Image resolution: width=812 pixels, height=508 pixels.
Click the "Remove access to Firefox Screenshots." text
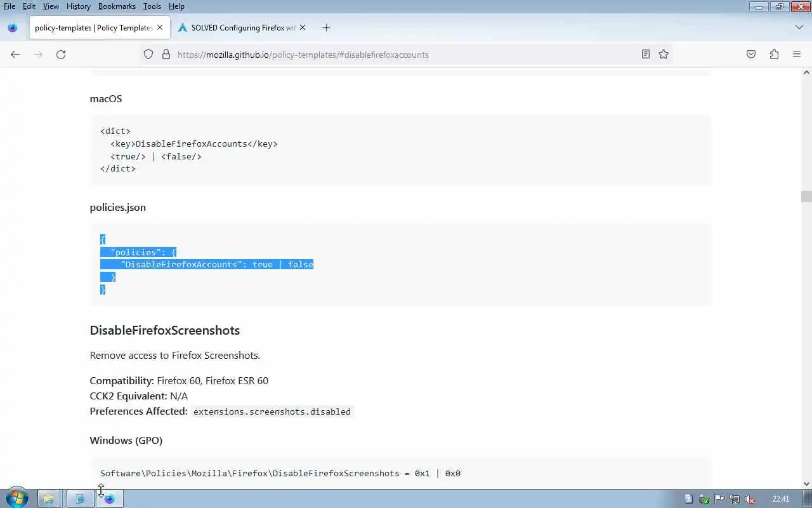coord(175,355)
